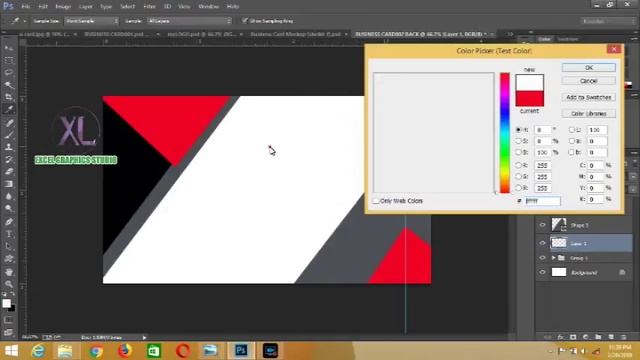Enable Only Web Colors checkbox
640x360 pixels.
[376, 201]
